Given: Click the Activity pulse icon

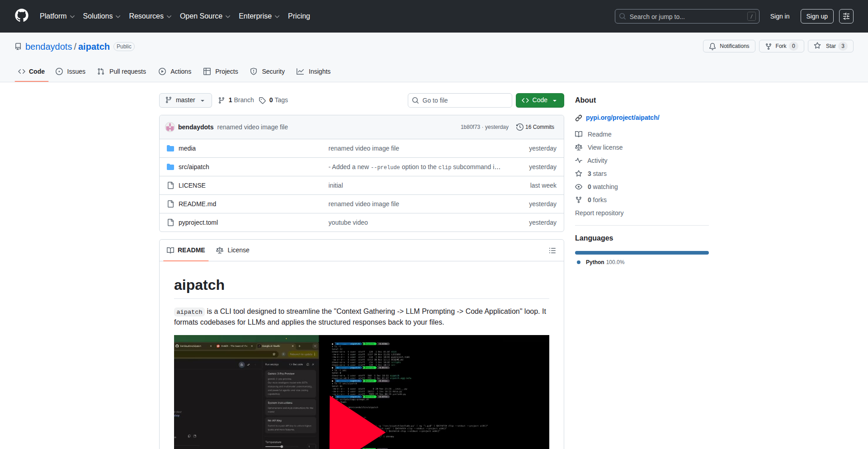Looking at the screenshot, I should [579, 161].
